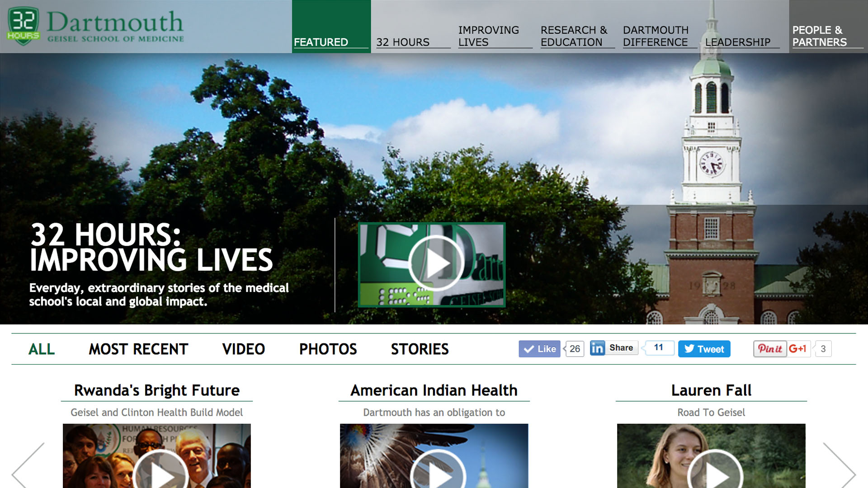Tweet this page on Twitter
The image size is (868, 488).
704,349
